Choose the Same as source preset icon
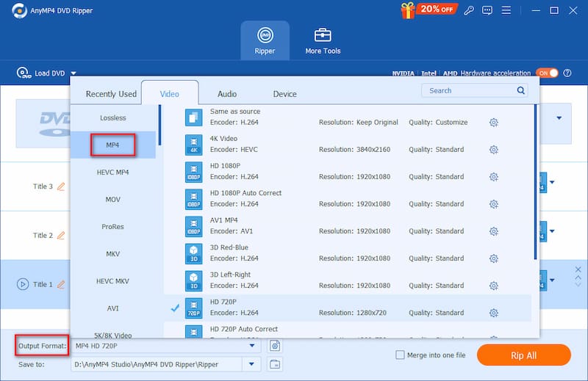The width and height of the screenshot is (588, 381). [193, 117]
